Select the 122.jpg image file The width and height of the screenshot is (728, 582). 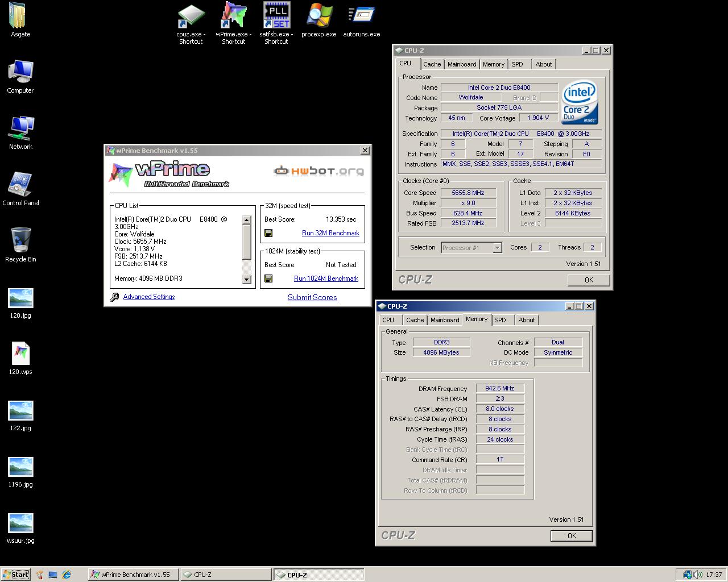pyautogui.click(x=20, y=415)
